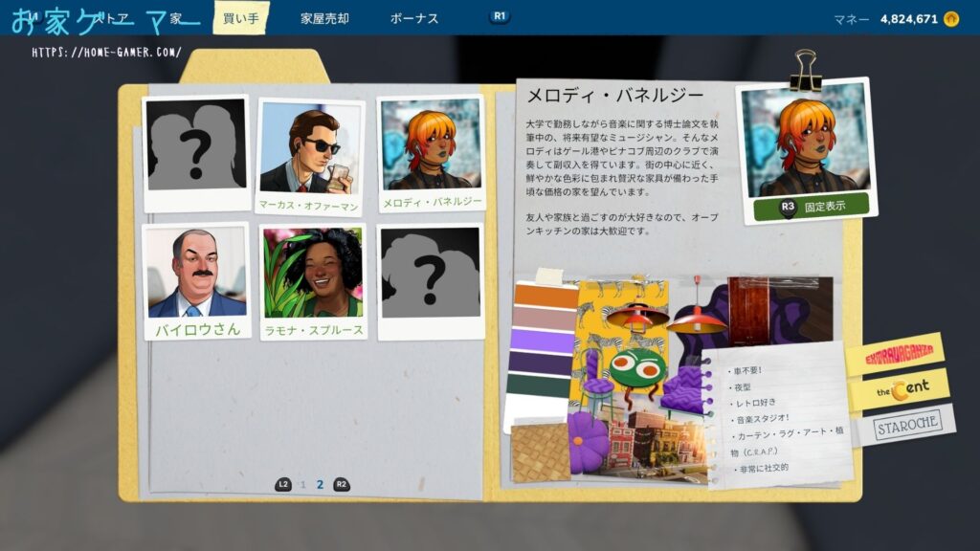Select the unknown buyer photo in bottom row
The width and height of the screenshot is (980, 551).
tap(431, 282)
